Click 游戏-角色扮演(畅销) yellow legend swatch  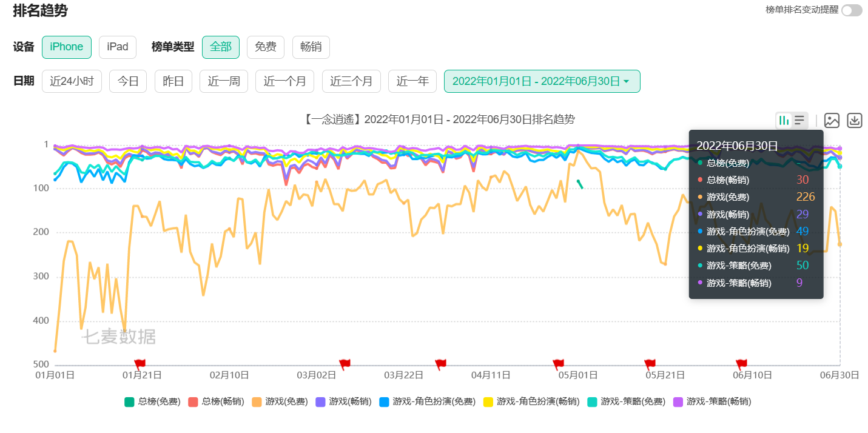[488, 401]
